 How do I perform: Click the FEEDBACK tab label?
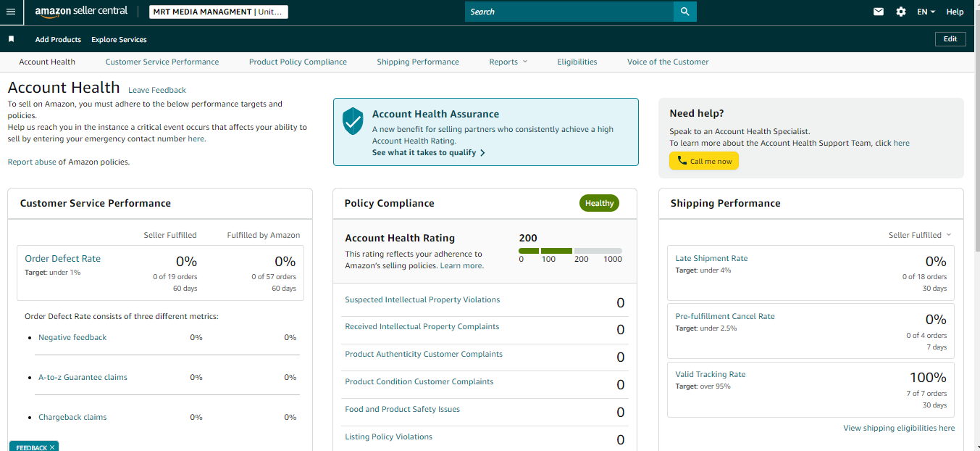click(31, 447)
